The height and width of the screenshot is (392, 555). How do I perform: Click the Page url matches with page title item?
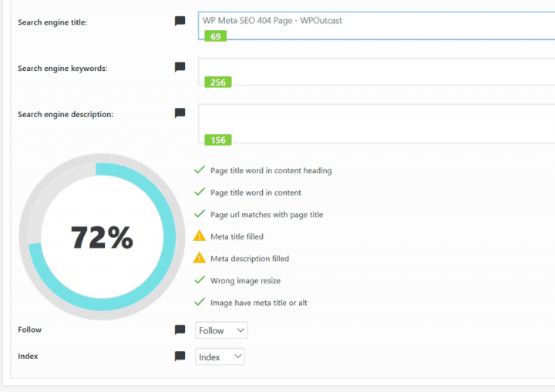tap(266, 215)
